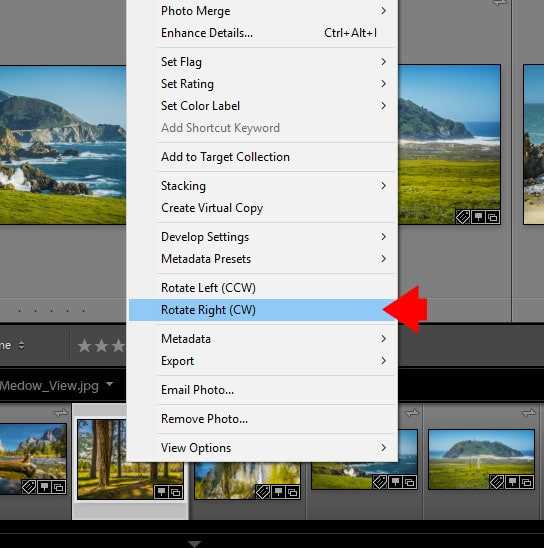Collapse the filmstrip with bottom triangle

point(195,544)
